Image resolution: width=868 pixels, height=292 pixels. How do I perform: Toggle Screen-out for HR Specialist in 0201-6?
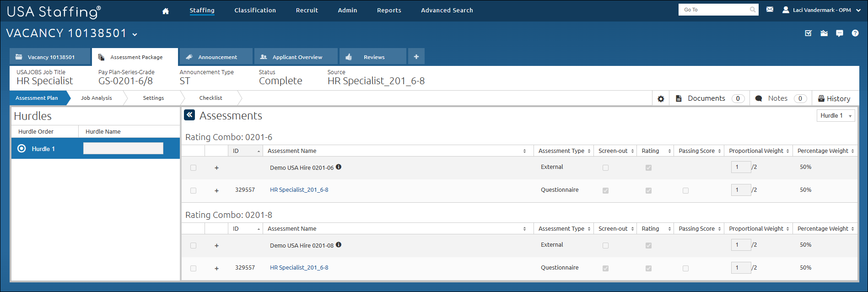[605, 191]
